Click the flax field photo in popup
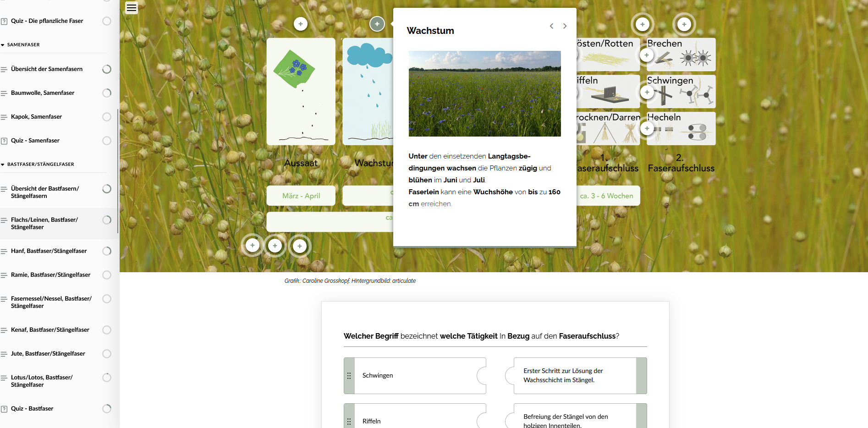Viewport: 868px width, 428px height. point(484,93)
